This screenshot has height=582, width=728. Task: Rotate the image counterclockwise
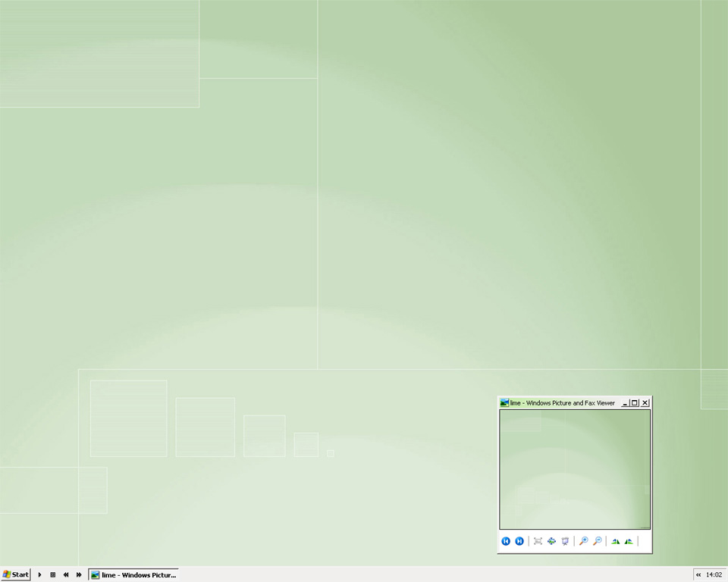[629, 541]
